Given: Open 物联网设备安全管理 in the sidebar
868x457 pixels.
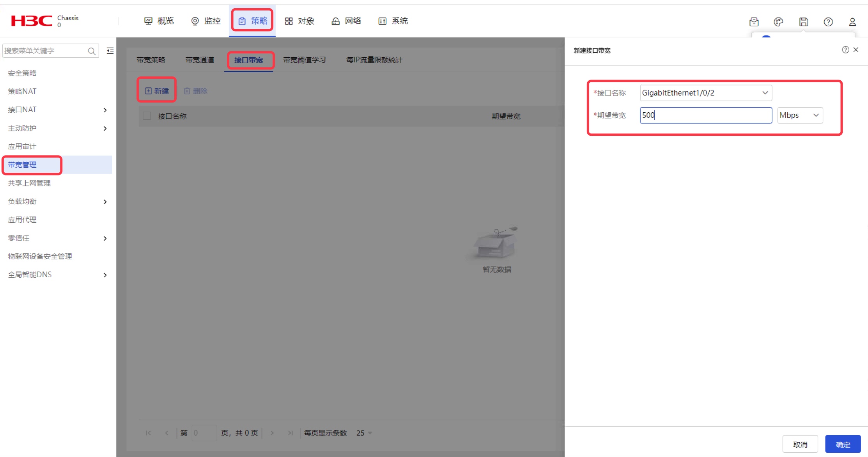Looking at the screenshot, I should [40, 256].
